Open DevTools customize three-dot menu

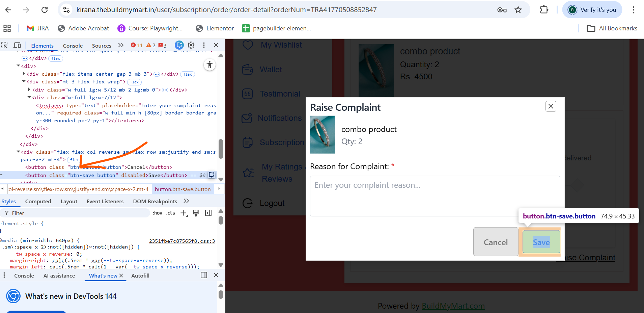point(204,45)
